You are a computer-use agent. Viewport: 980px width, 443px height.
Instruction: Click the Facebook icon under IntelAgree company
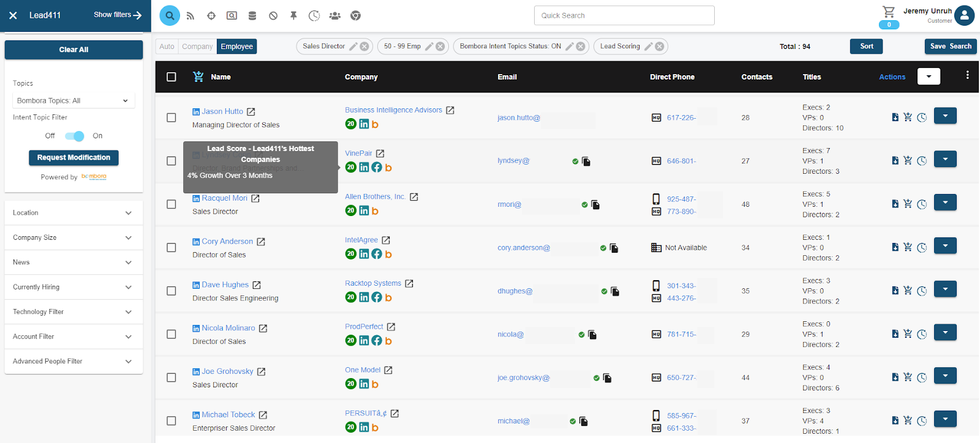click(377, 254)
